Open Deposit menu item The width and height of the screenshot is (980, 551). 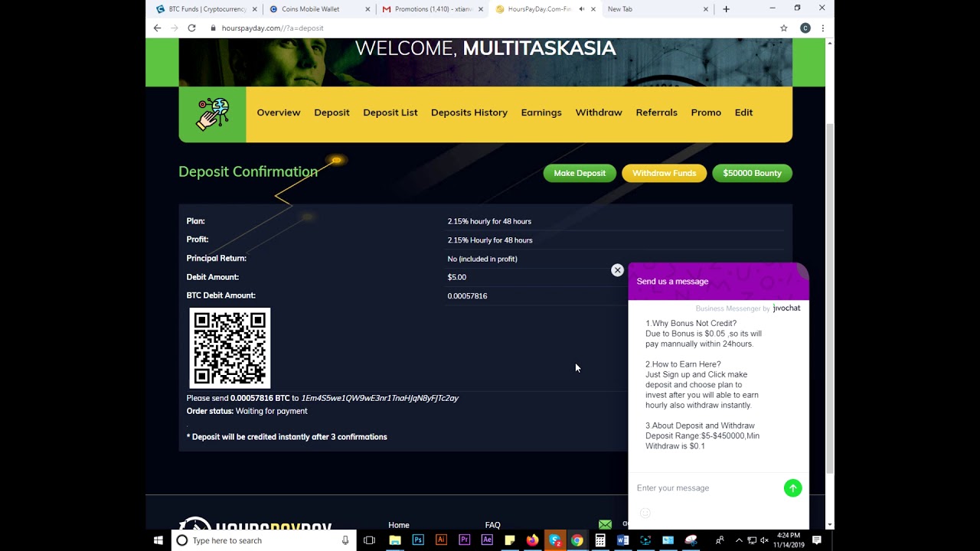pyautogui.click(x=332, y=112)
